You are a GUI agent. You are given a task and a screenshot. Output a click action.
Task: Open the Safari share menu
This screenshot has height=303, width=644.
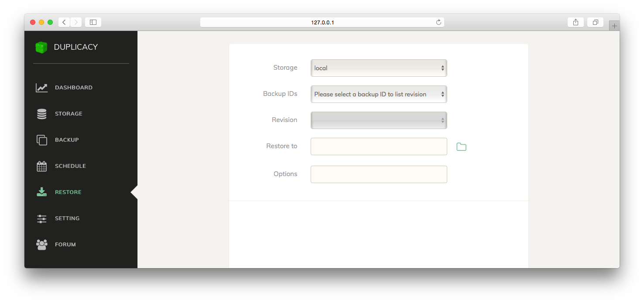pos(576,22)
